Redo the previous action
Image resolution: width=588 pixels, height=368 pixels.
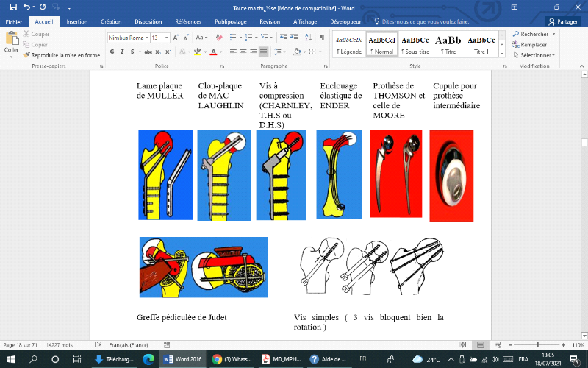pyautogui.click(x=43, y=7)
